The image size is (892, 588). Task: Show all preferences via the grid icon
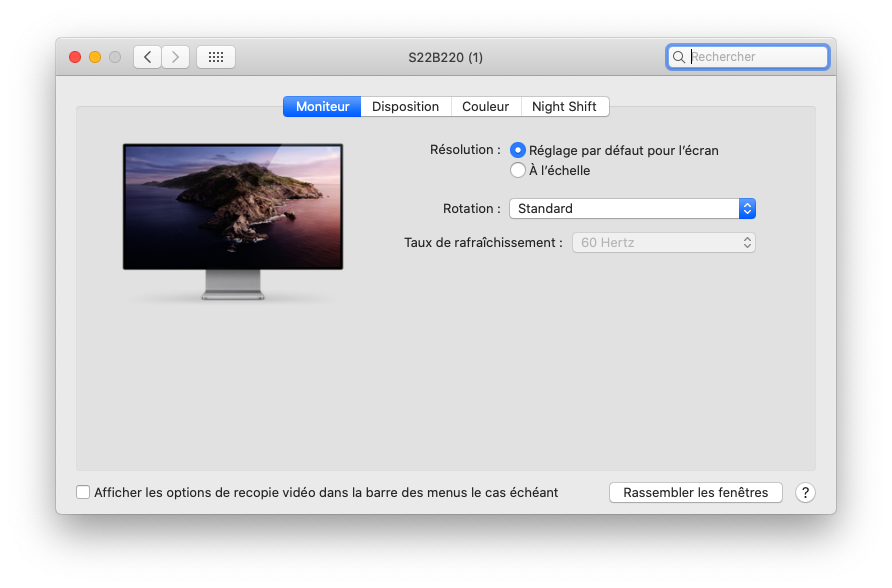216,57
